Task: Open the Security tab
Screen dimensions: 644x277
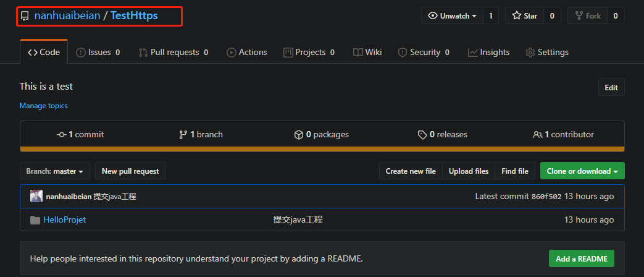Action: pyautogui.click(x=424, y=52)
